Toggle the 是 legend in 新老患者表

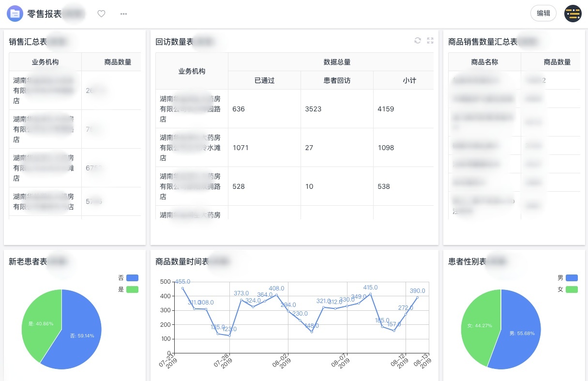click(132, 290)
